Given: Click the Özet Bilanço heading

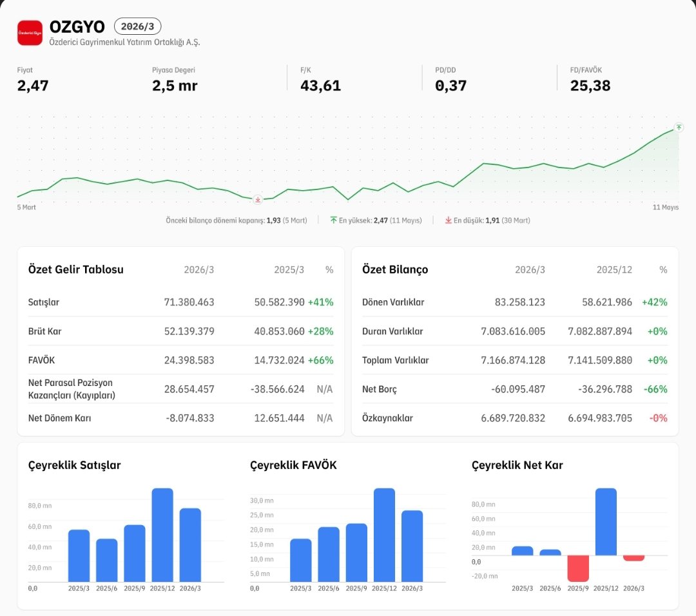Looking at the screenshot, I should pos(395,269).
